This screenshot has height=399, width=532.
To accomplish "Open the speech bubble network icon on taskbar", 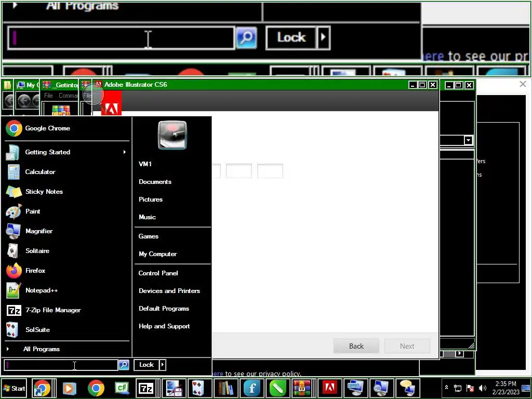I will [407, 388].
